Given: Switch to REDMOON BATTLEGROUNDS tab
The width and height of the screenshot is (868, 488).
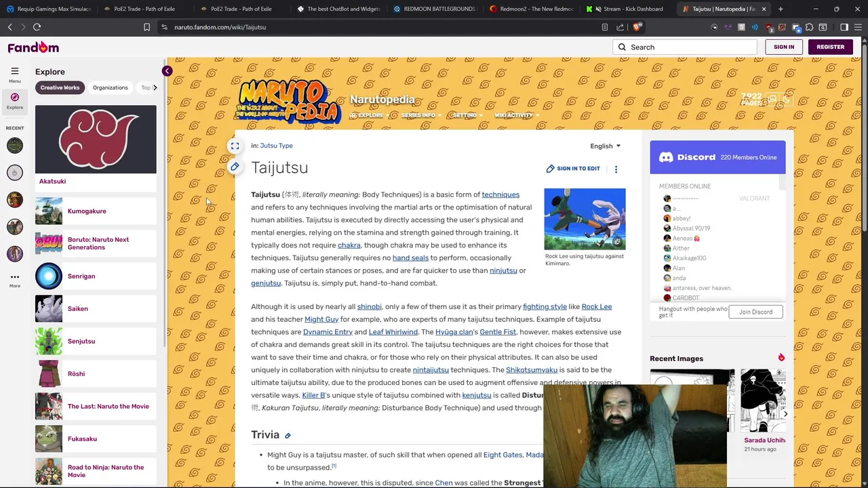Looking at the screenshot, I should pos(435,9).
